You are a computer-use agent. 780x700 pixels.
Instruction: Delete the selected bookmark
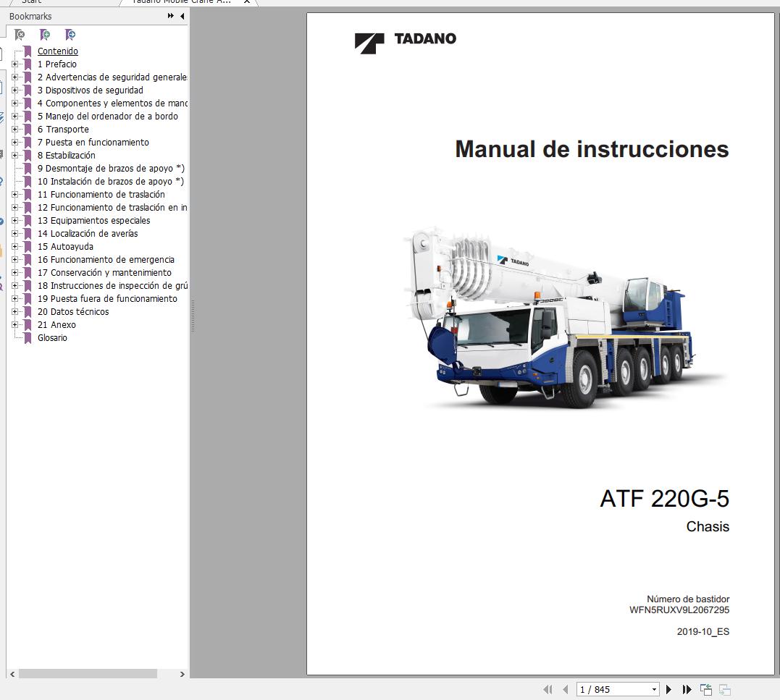coord(20,35)
